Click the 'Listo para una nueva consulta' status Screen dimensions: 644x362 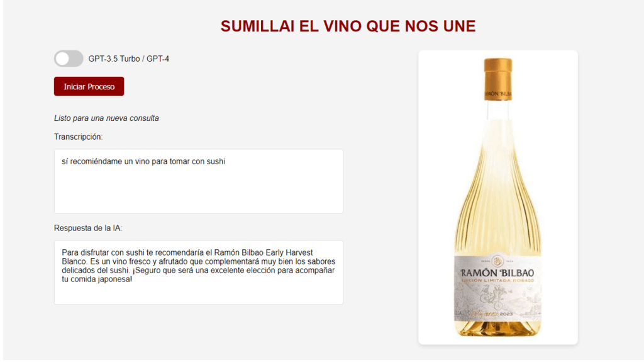pos(106,118)
